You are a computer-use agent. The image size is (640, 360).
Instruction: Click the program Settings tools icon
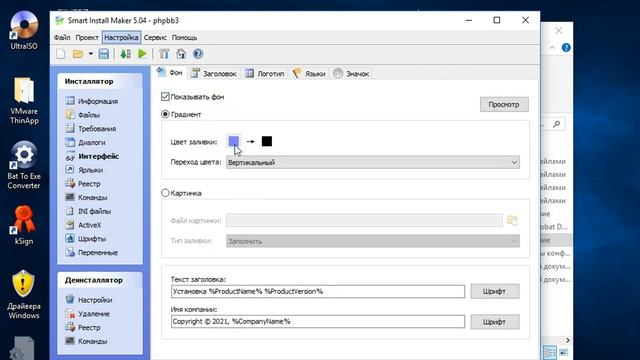164,54
